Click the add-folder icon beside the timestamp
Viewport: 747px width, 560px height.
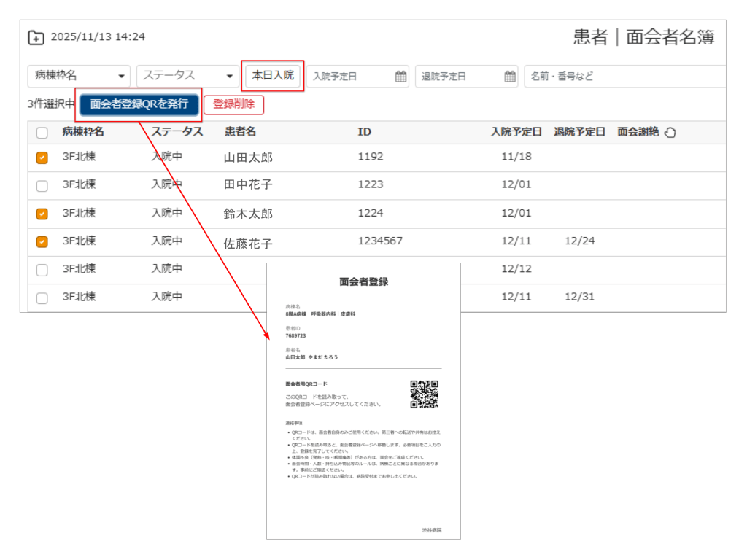pos(36,37)
